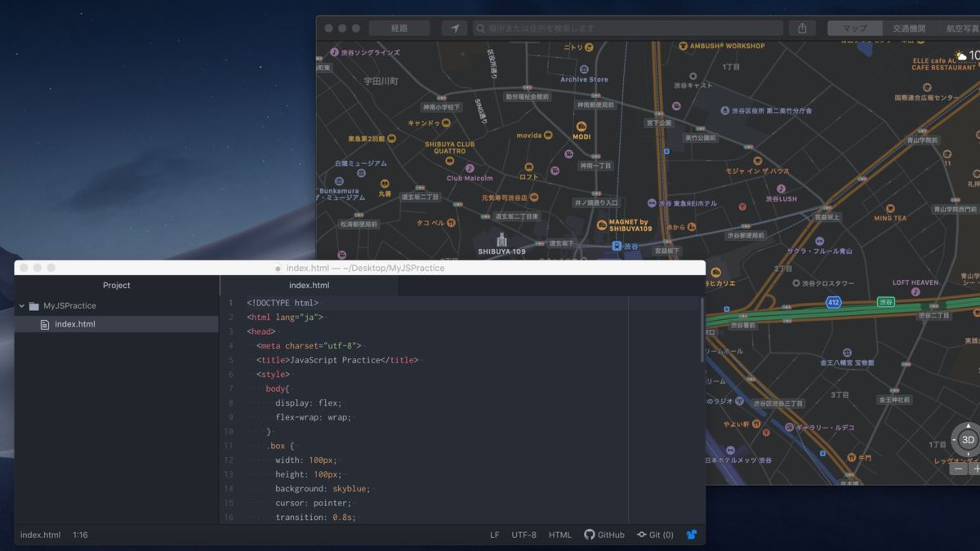The height and width of the screenshot is (551, 980).
Task: Click the Project panel header
Action: pos(117,286)
